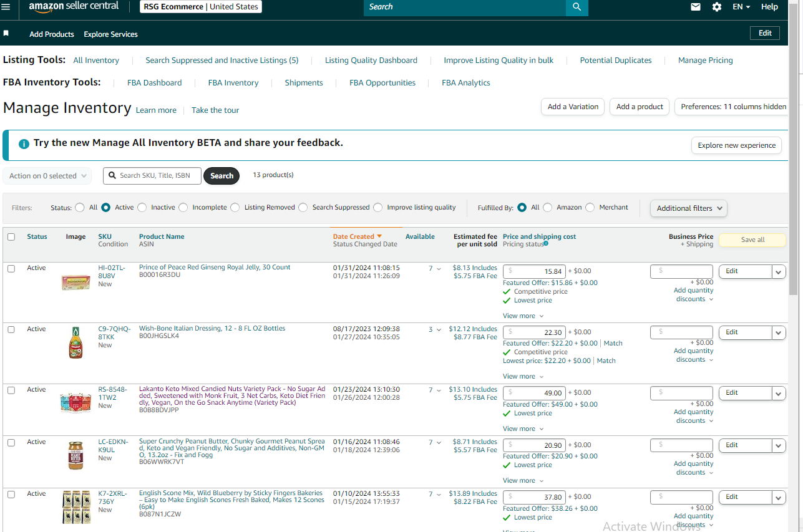This screenshot has height=532, width=803.
Task: Select the Improve listing quality filter
Action: click(377, 208)
